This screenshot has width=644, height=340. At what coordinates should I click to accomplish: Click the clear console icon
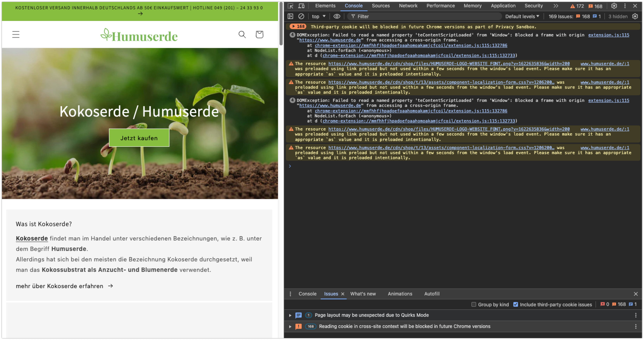pyautogui.click(x=301, y=16)
